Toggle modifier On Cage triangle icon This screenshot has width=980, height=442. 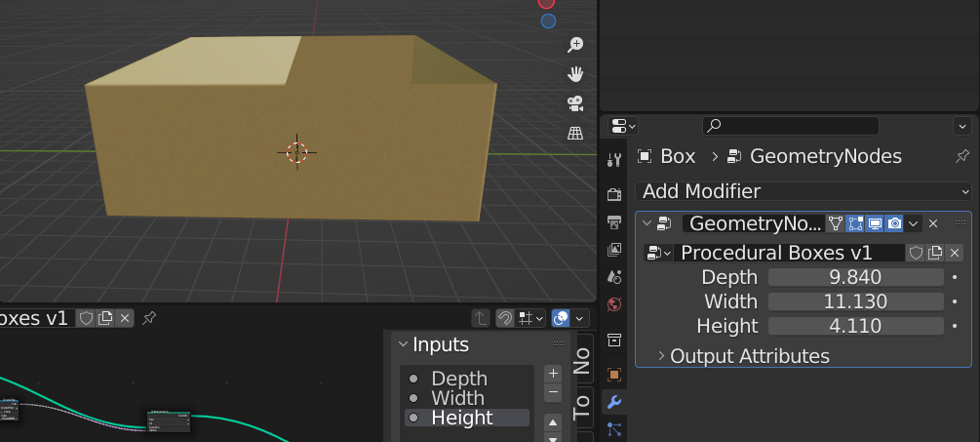pos(836,223)
